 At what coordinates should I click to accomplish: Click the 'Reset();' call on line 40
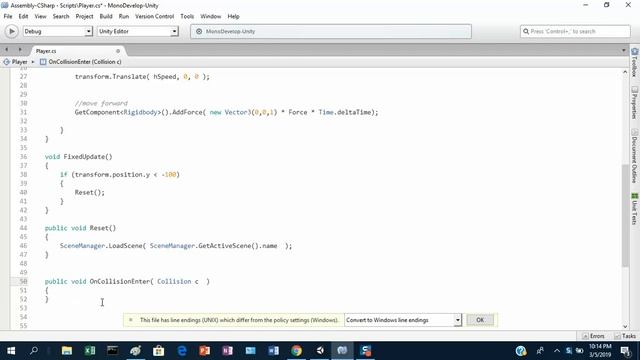coord(89,192)
